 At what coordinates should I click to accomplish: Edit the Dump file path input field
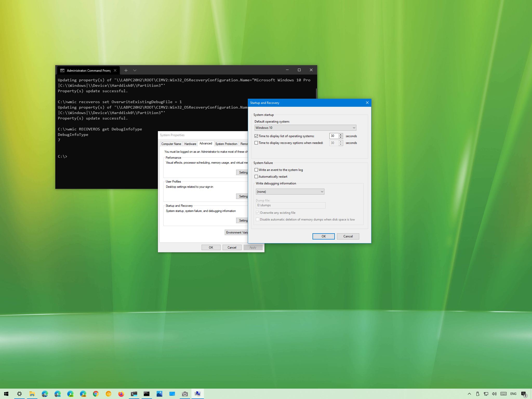click(290, 205)
